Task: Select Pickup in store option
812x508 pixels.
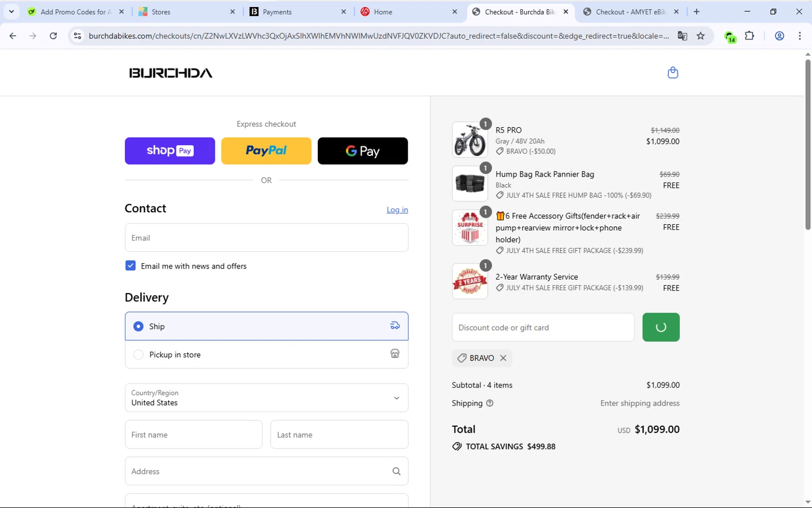Action: point(266,354)
